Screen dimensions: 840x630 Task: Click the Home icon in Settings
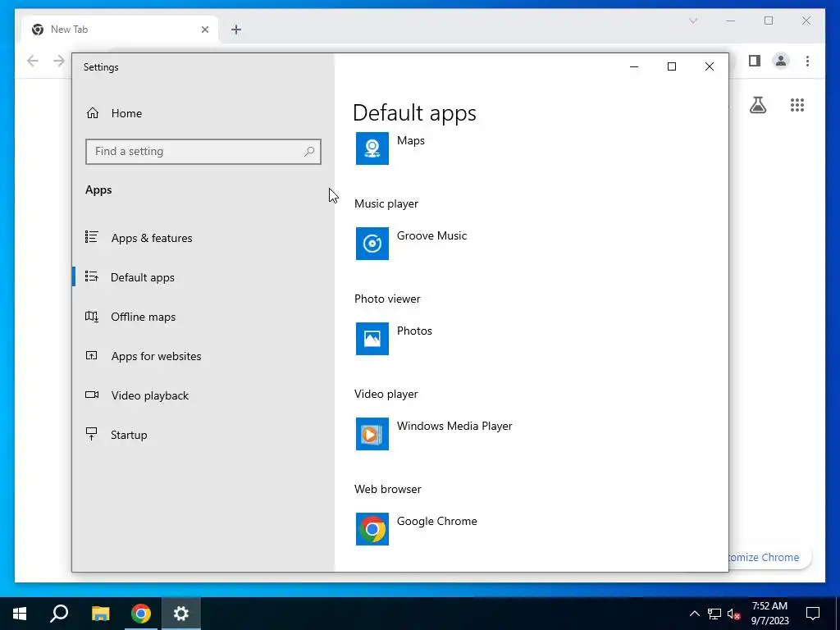click(93, 113)
